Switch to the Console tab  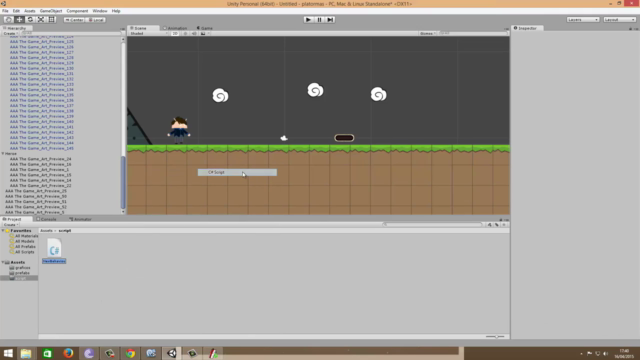coord(48,219)
